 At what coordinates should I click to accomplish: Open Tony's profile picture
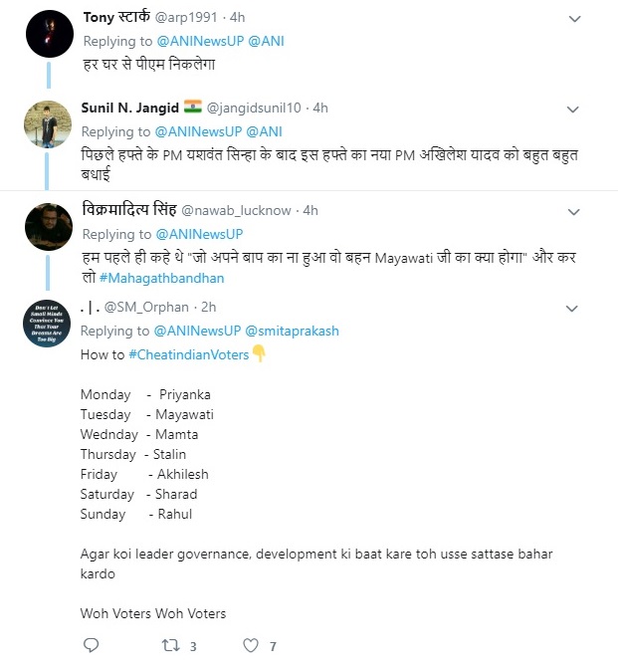(47, 35)
